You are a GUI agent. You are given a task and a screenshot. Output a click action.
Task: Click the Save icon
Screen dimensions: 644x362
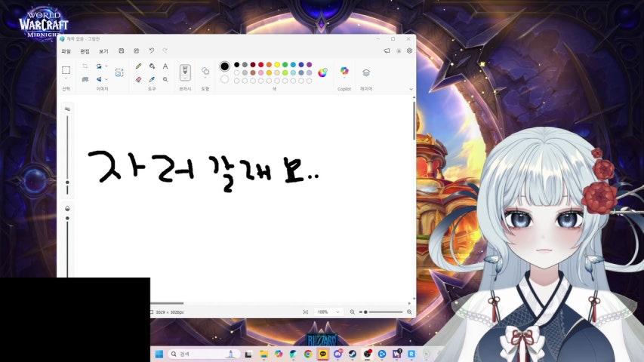tap(121, 51)
